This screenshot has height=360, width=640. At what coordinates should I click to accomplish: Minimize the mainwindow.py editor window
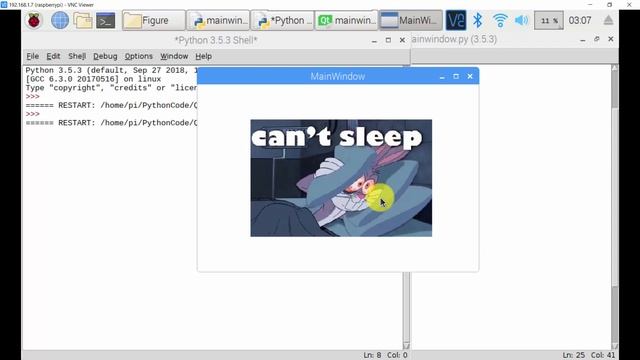click(583, 40)
